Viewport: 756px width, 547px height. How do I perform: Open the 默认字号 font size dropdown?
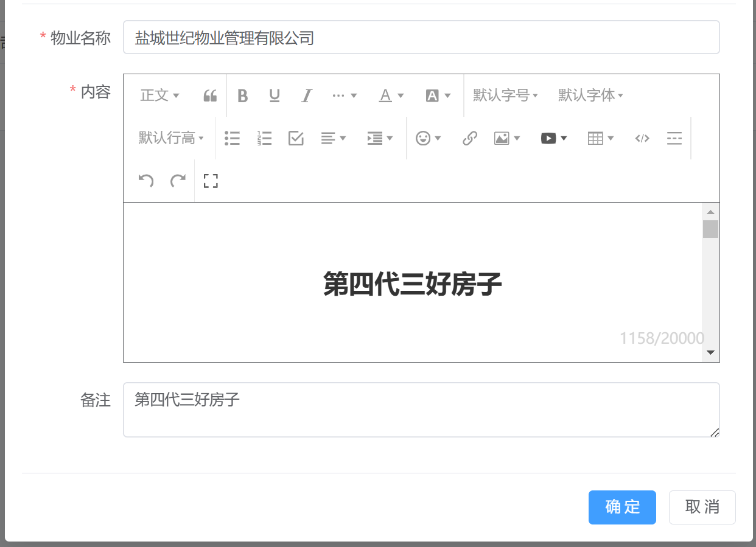tap(505, 96)
